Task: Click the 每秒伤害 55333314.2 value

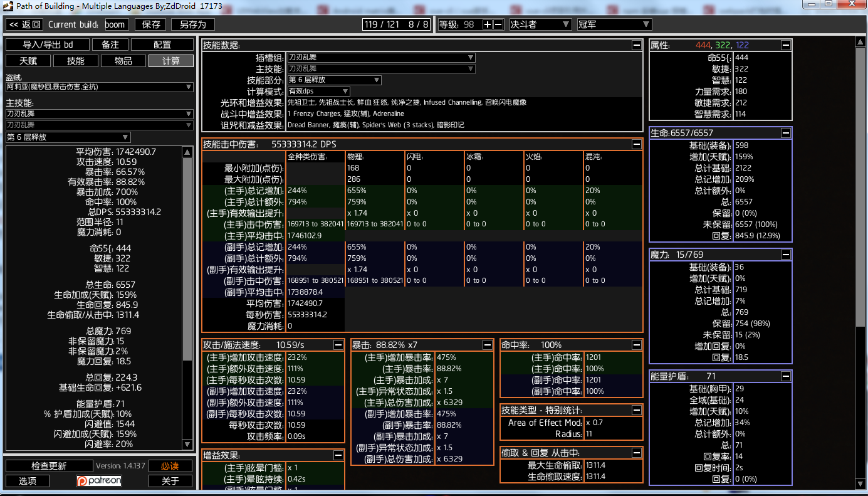Action: point(308,315)
